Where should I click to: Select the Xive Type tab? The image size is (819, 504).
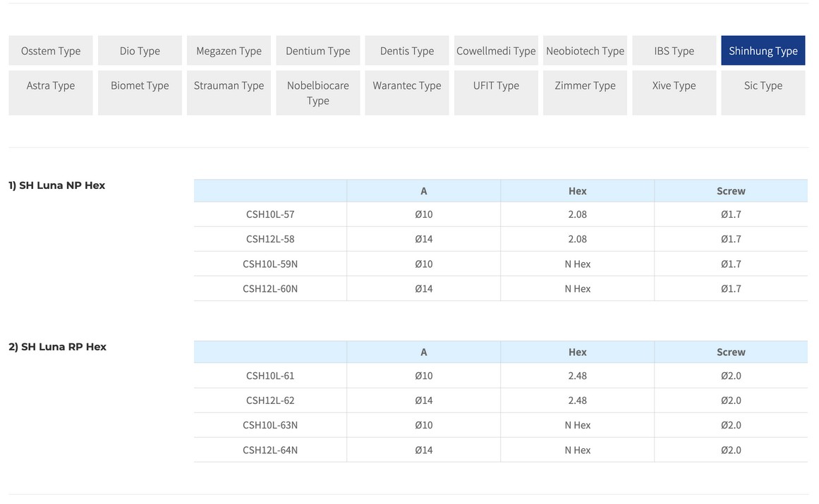674,86
